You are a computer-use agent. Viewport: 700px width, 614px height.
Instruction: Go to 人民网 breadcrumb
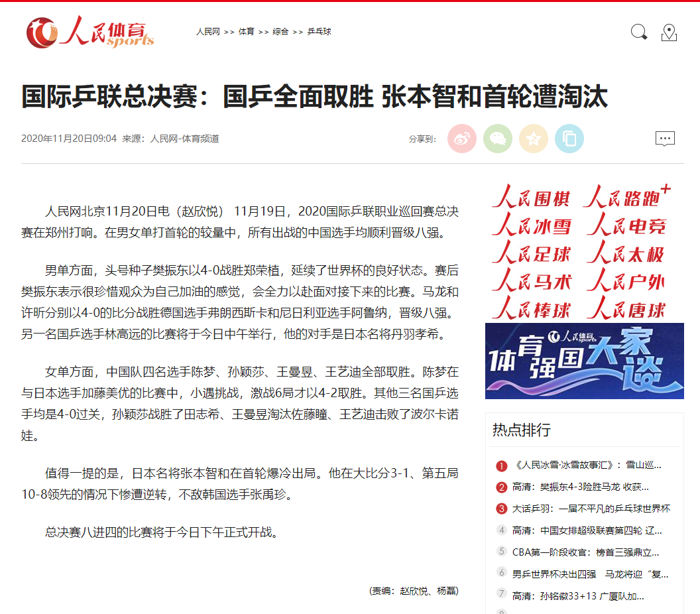click(x=208, y=32)
